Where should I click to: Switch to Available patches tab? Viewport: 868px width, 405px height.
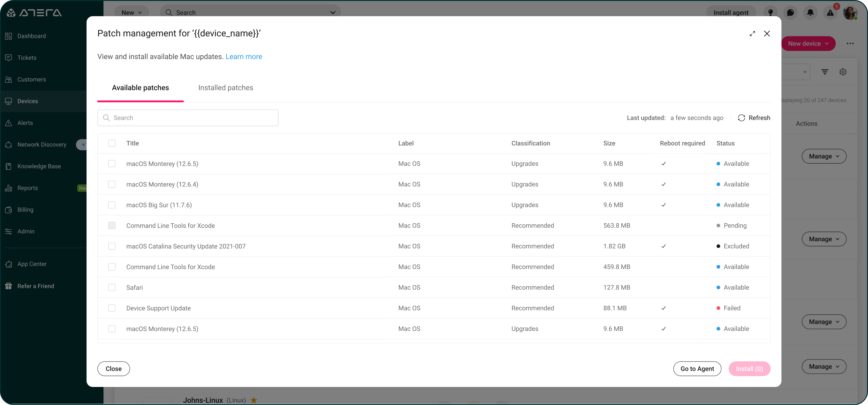pyautogui.click(x=140, y=88)
